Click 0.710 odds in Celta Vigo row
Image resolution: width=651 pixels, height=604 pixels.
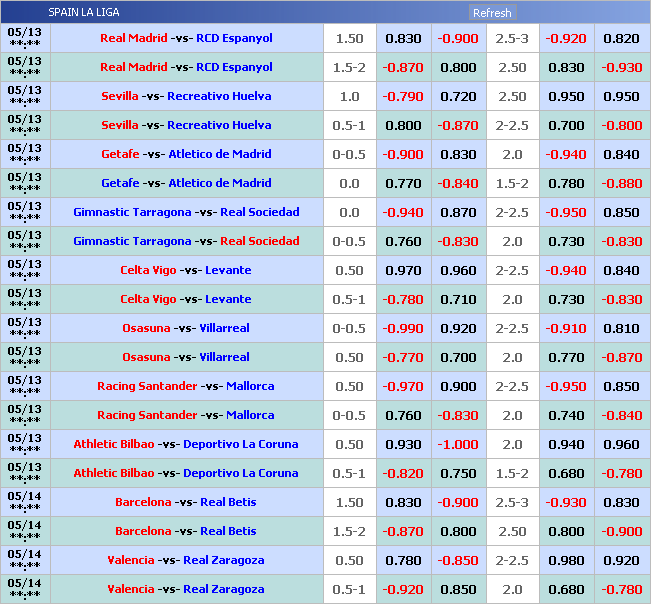point(458,299)
